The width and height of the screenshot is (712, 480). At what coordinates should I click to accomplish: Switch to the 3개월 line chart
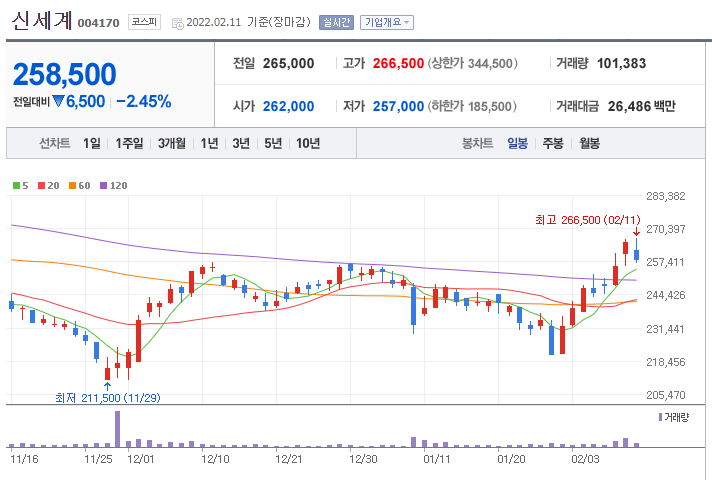click(x=172, y=144)
